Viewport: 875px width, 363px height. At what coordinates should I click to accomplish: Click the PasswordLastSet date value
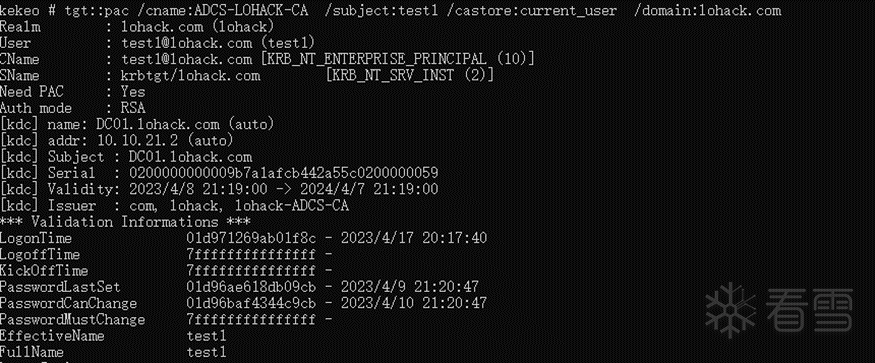coord(410,287)
